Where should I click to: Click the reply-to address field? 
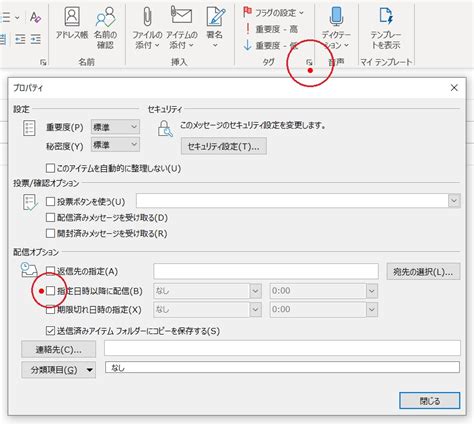coord(266,271)
